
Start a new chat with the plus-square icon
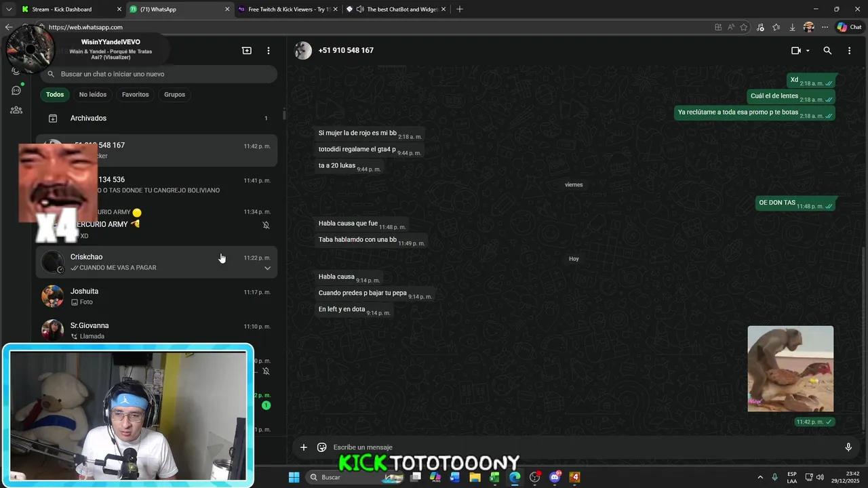click(247, 51)
